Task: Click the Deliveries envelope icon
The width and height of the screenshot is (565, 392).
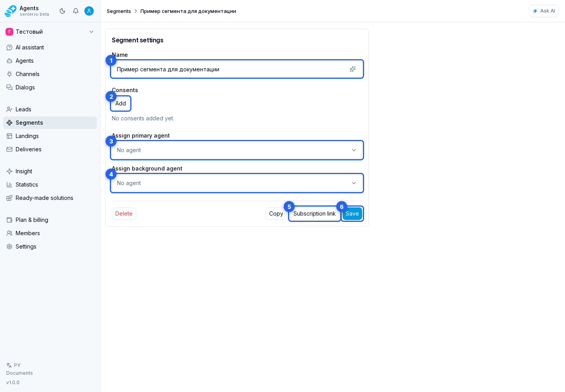Action: pyautogui.click(x=9, y=149)
